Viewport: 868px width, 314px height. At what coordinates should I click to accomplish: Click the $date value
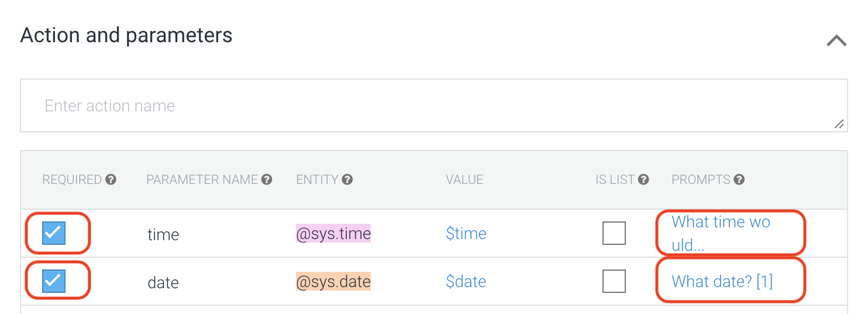(x=466, y=282)
